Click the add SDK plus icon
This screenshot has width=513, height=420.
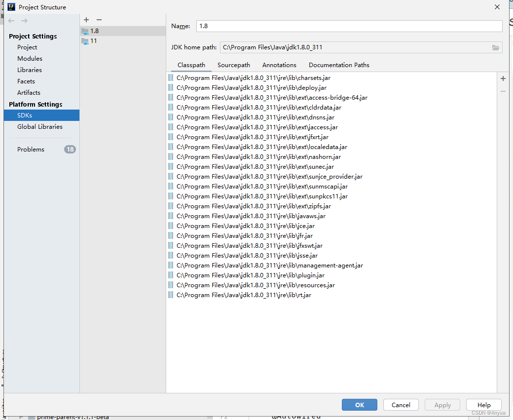(x=86, y=20)
